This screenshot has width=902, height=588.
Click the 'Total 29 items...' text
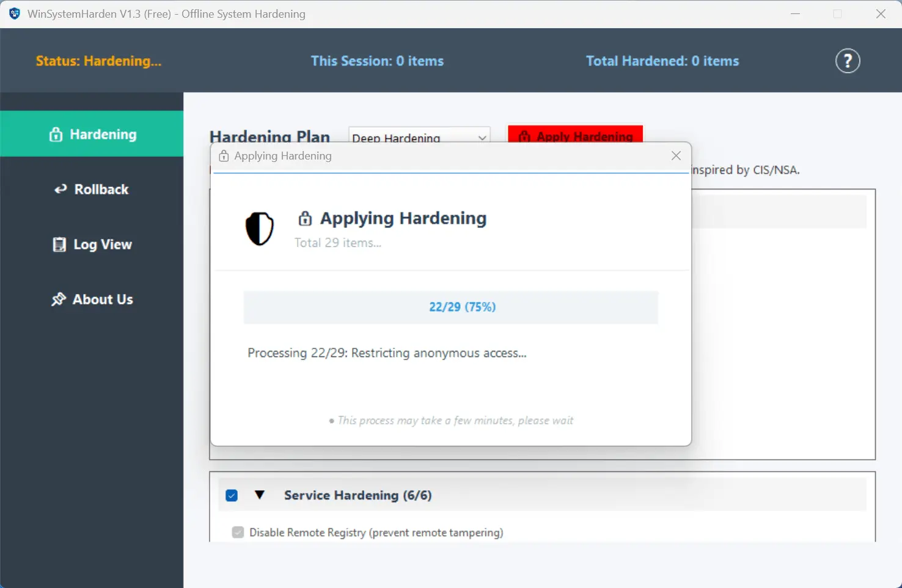click(338, 243)
